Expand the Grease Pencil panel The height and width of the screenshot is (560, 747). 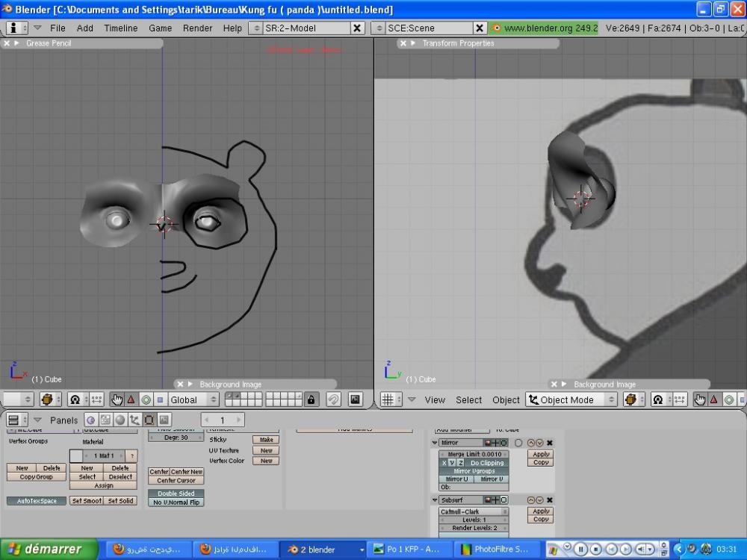coord(16,43)
